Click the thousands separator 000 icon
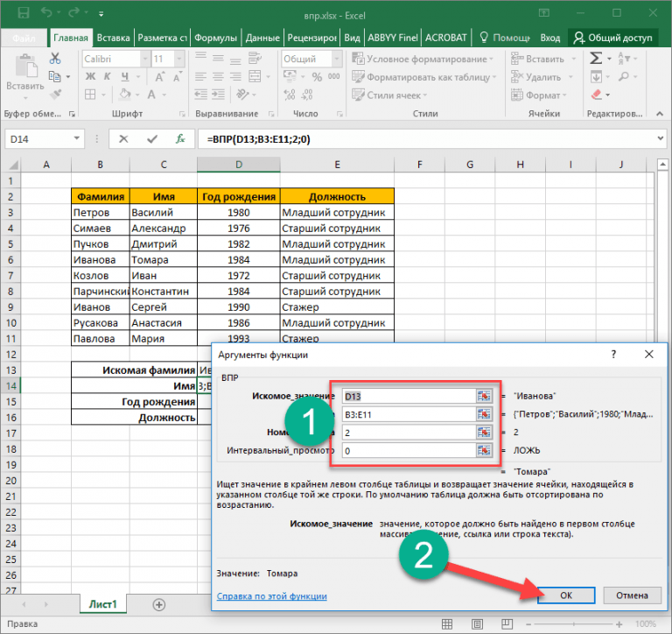The width and height of the screenshot is (672, 634). (x=334, y=76)
